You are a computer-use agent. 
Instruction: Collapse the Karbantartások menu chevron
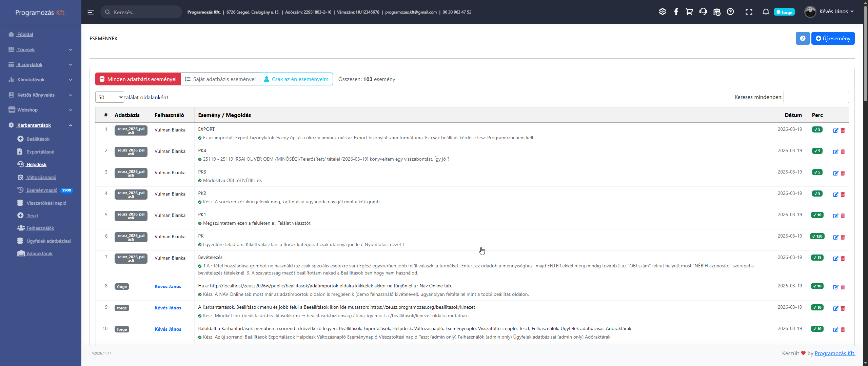(x=70, y=125)
